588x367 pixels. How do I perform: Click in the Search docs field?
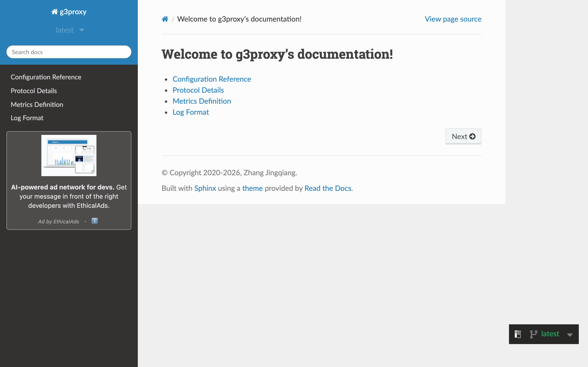[69, 52]
